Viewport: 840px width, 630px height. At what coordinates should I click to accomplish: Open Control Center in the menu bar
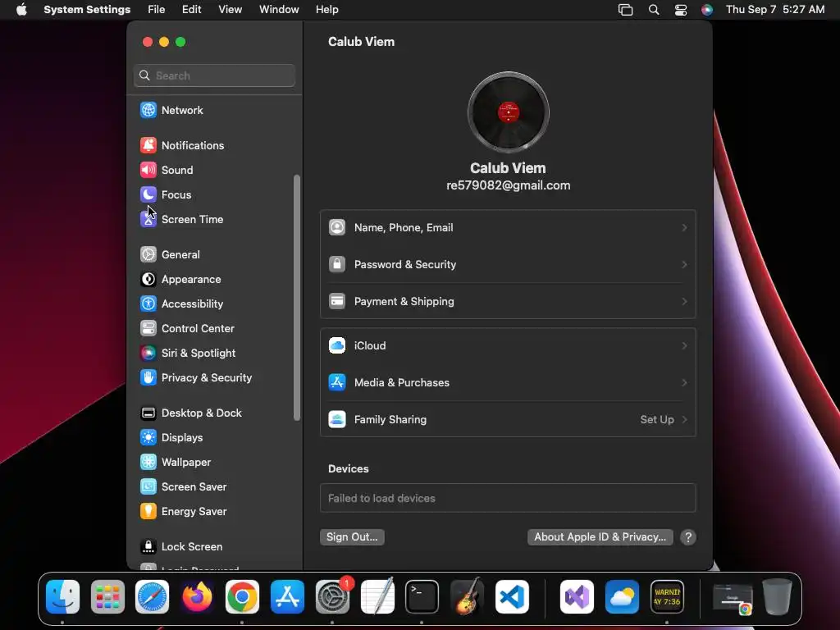click(680, 10)
